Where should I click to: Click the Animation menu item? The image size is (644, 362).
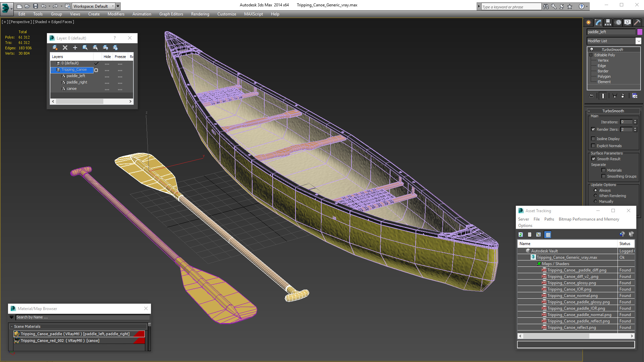(x=142, y=14)
